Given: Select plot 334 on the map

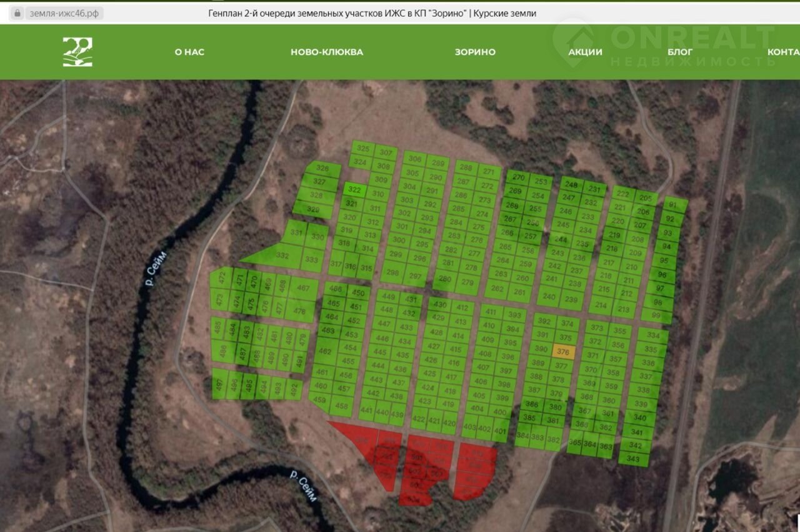Looking at the screenshot, I should coord(652,336).
